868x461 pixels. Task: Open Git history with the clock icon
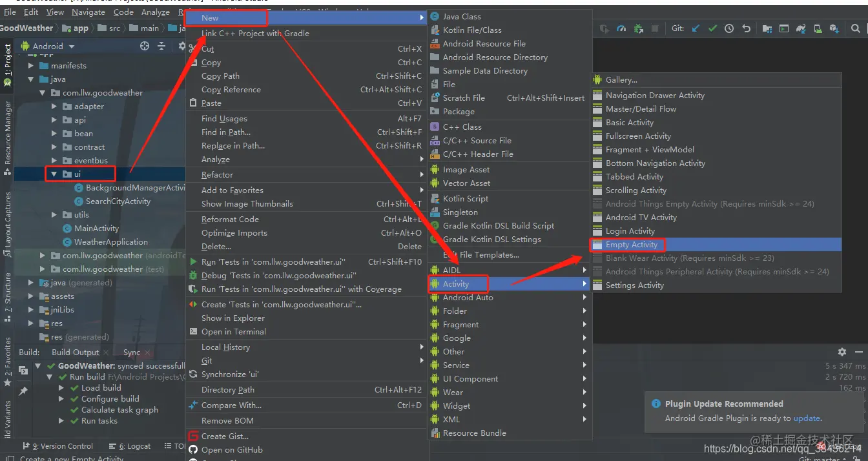[729, 28]
